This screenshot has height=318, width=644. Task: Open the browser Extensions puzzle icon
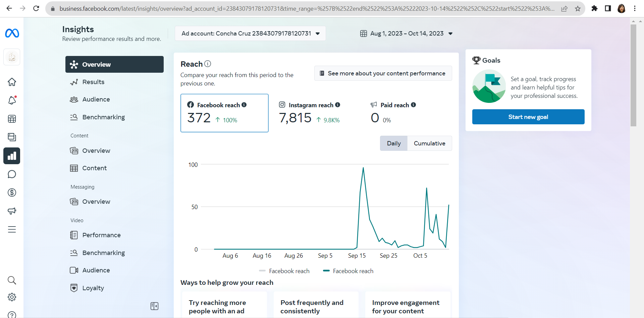(x=594, y=8)
